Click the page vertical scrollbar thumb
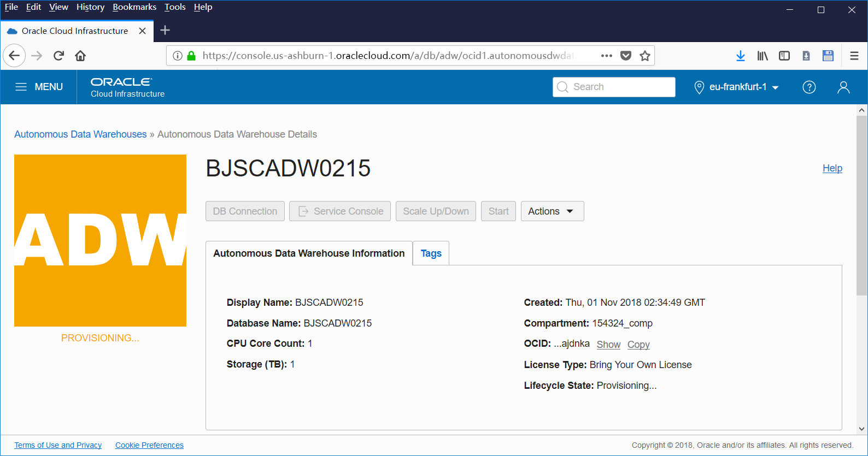The image size is (868, 456). tap(862, 205)
